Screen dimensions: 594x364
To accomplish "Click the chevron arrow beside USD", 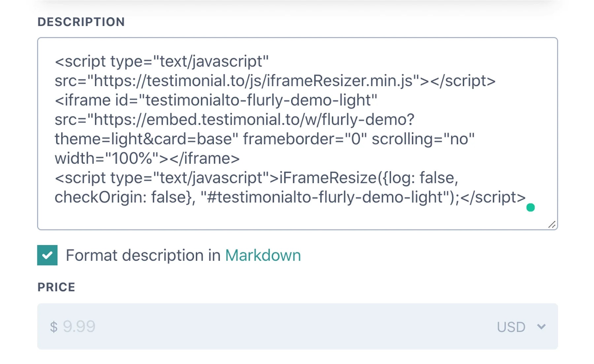I will [541, 326].
